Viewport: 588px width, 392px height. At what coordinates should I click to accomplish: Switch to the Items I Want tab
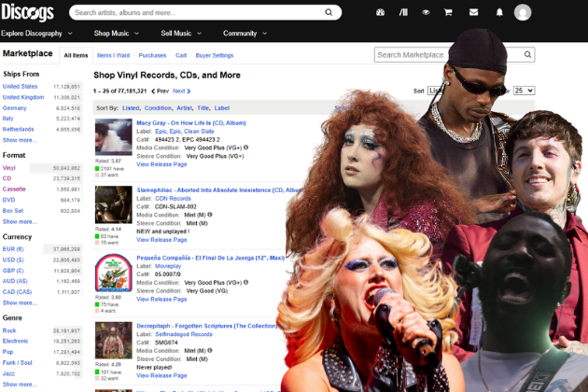(114, 55)
